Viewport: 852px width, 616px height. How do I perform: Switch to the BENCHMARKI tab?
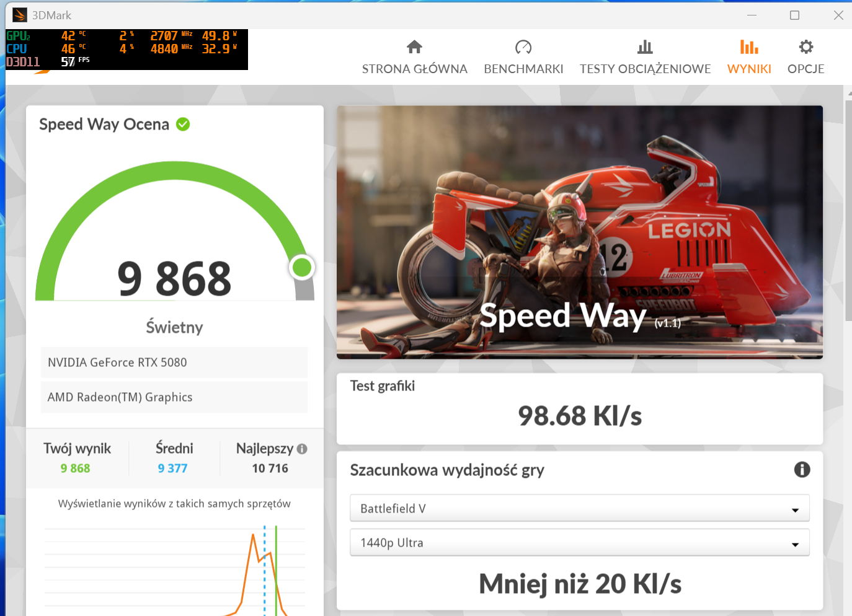coord(523,69)
